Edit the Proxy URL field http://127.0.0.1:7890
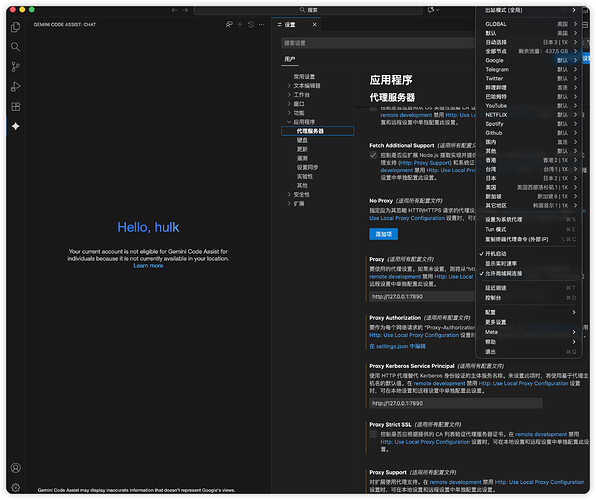This screenshot has width=596, height=500. pyautogui.click(x=422, y=297)
